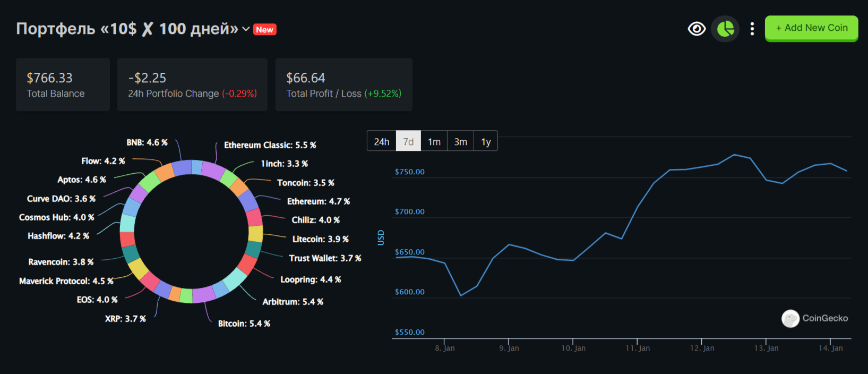This screenshot has height=374, width=868.
Task: Click the Ravencoin: 3.8 % label
Action: 61,262
